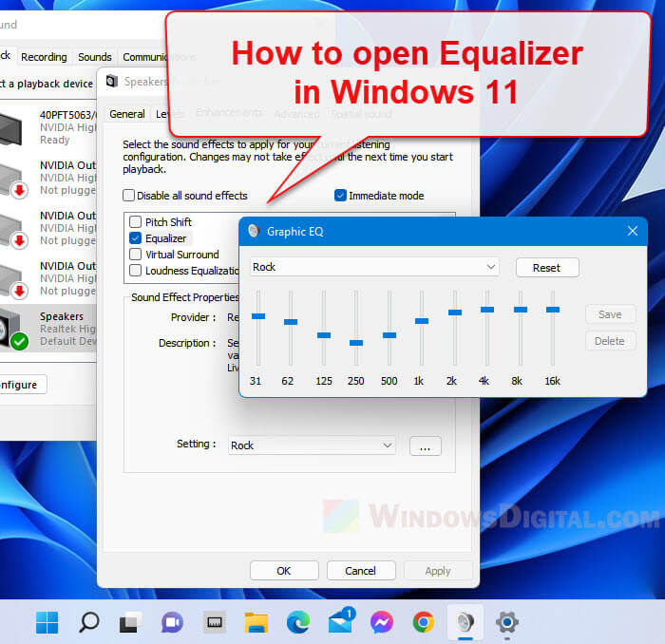Click the "Provider :" label
The height and width of the screenshot is (644, 665).
click(194, 317)
